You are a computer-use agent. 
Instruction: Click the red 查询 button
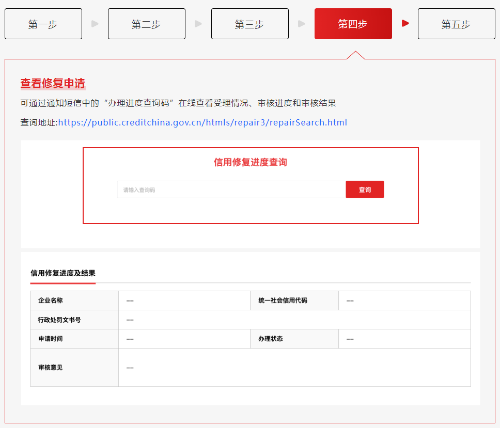[365, 190]
